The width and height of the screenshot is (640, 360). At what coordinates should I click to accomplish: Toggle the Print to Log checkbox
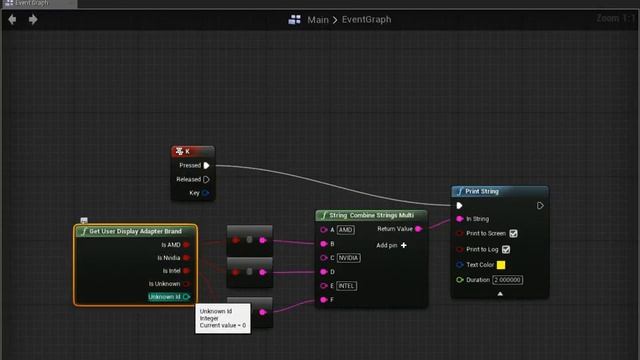click(506, 249)
